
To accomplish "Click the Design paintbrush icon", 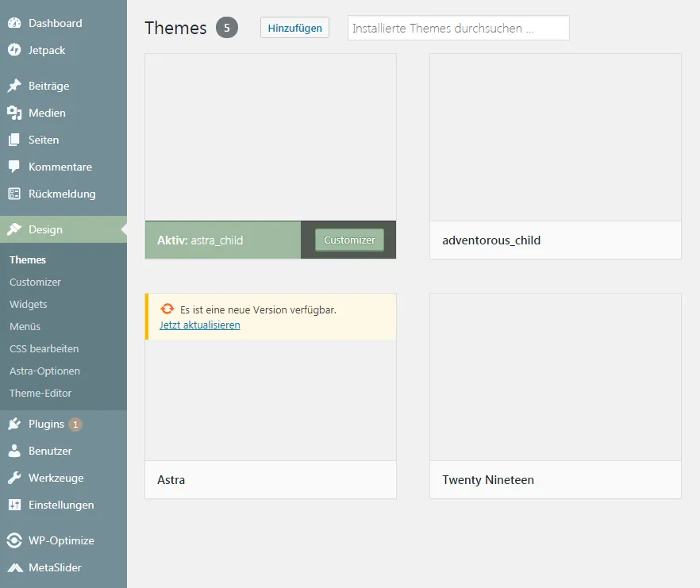I will [x=14, y=229].
